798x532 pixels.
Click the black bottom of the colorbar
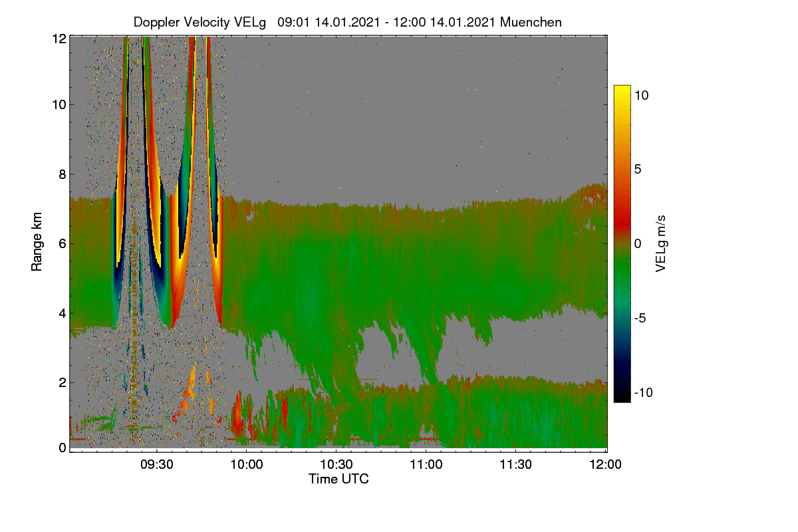[x=622, y=397]
